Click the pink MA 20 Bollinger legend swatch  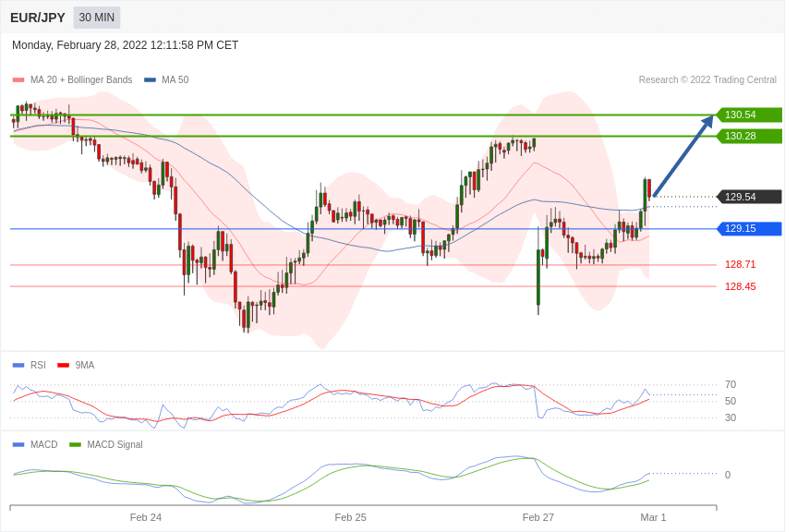tap(18, 80)
